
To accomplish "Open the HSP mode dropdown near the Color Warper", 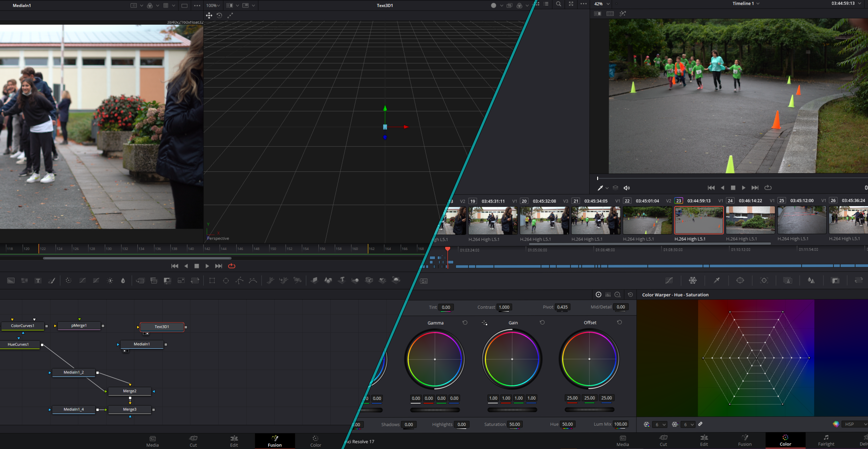I will coord(854,424).
